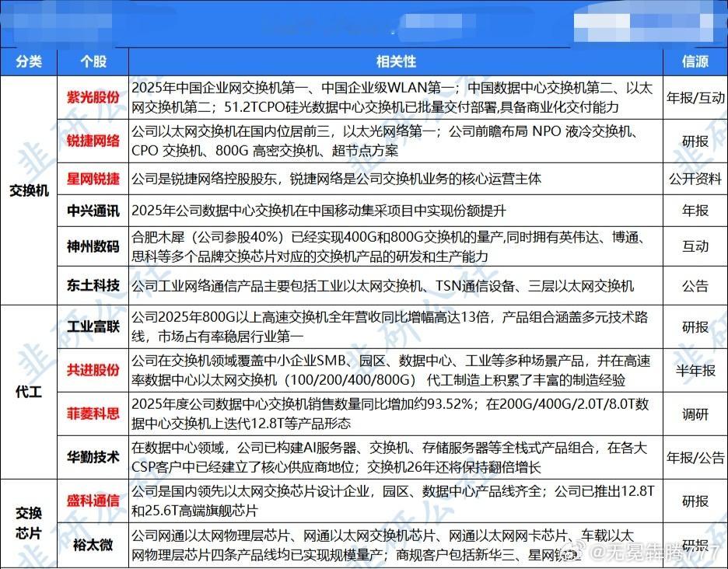Select 工业富联 description about 800G revenue growth
728x569 pixels.
390,326
